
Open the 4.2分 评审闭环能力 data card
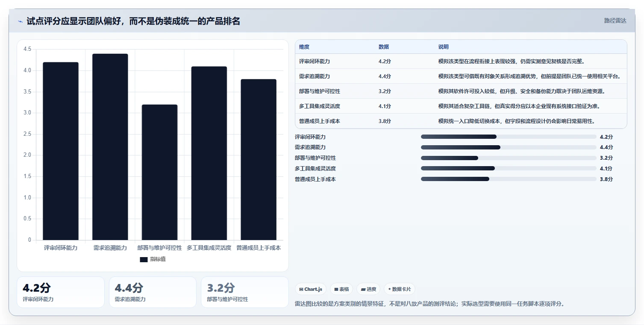[61, 292]
